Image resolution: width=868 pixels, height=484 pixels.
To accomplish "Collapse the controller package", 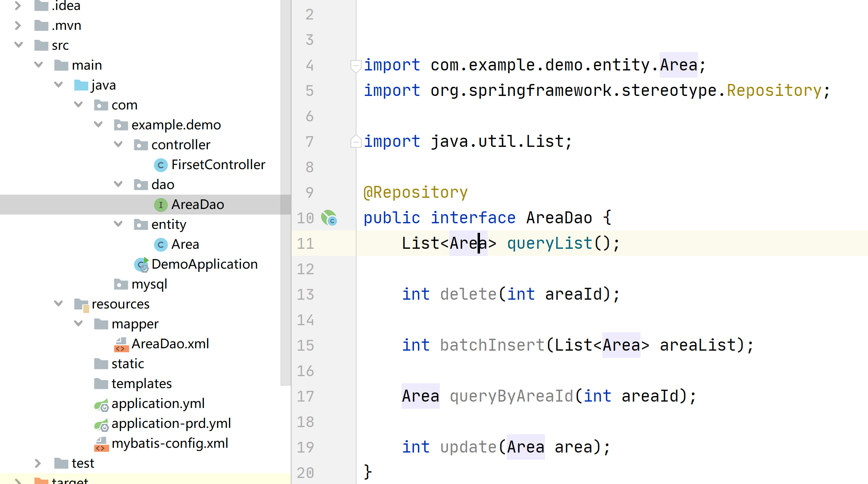I will [118, 144].
